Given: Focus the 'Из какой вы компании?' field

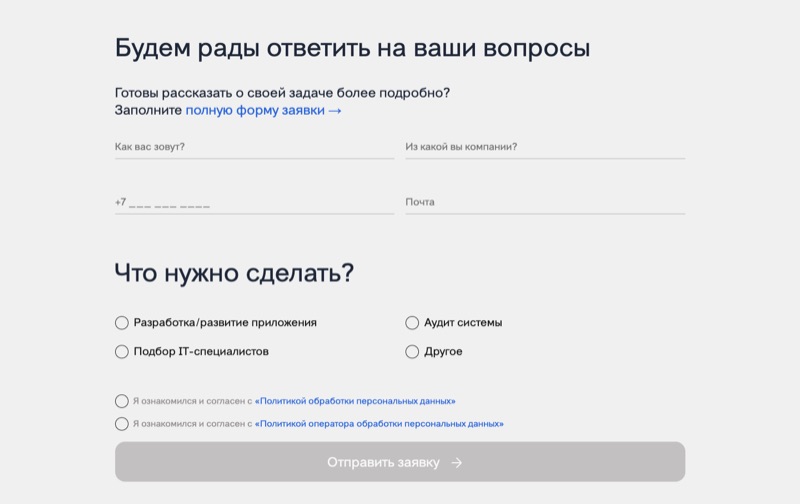Looking at the screenshot, I should pyautogui.click(x=545, y=147).
